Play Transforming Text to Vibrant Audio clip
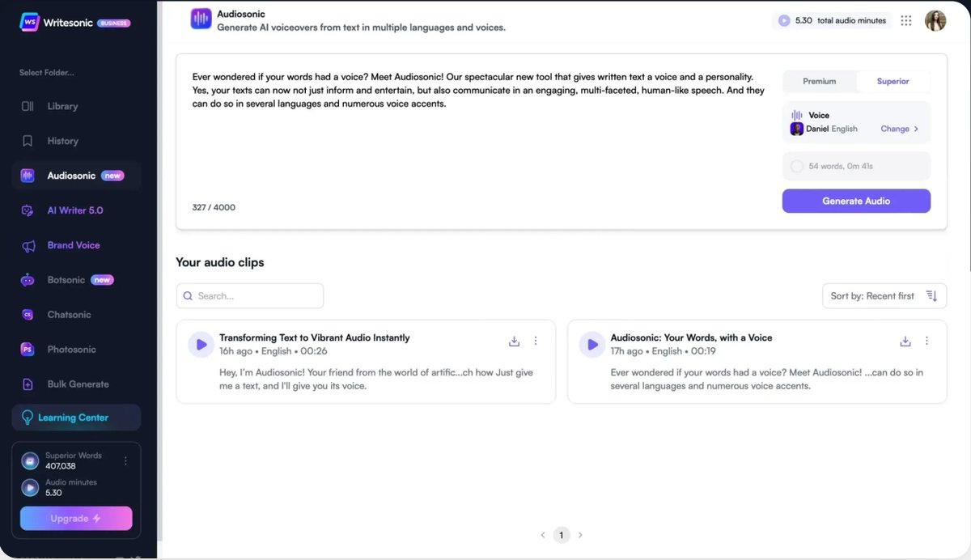The image size is (971, 560). coord(201,345)
